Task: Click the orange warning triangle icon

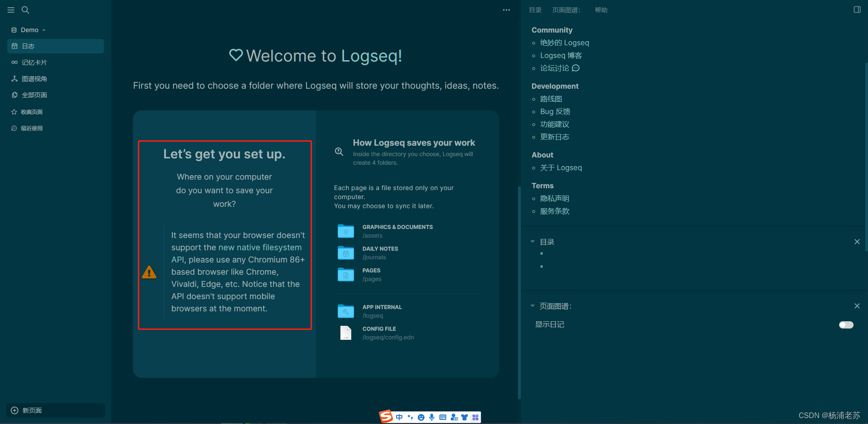Action: 149,272
